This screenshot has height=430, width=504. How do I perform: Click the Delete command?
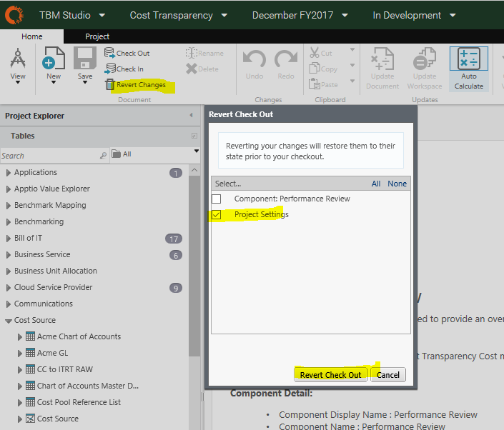pos(202,69)
